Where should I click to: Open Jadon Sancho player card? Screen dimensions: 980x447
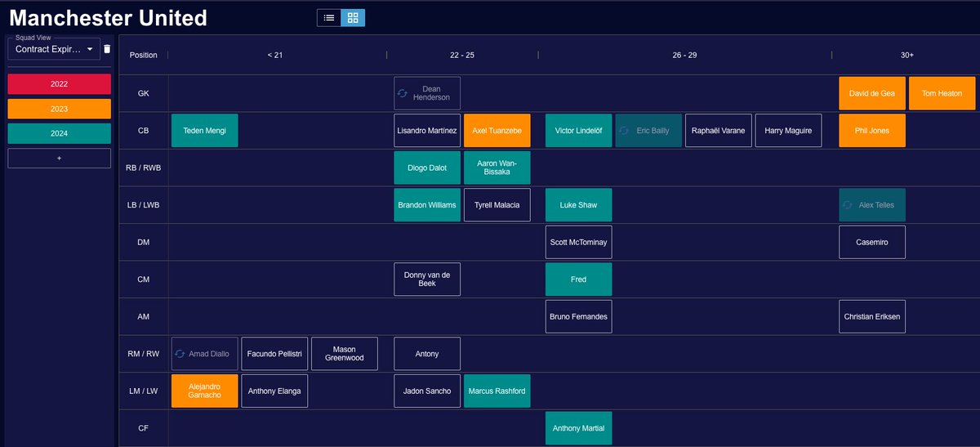click(427, 391)
